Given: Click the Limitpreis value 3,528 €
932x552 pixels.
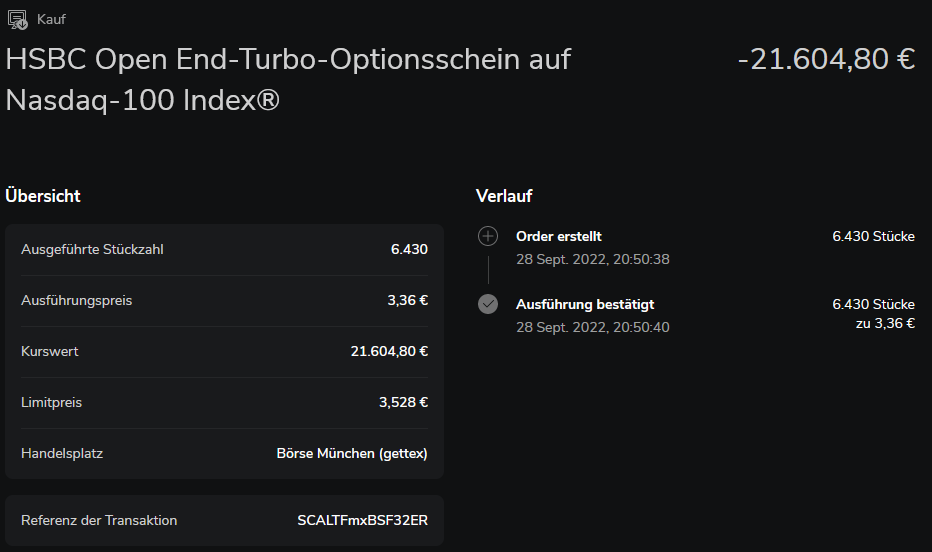Looking at the screenshot, I should 403,402.
